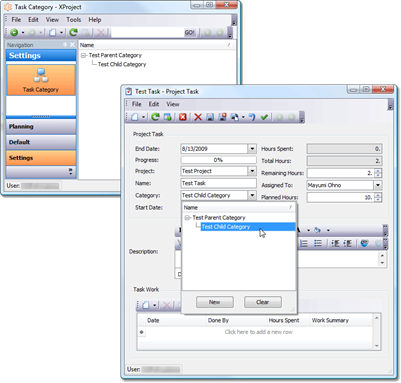
Task: Open the Planning navigation group
Action: (41, 126)
